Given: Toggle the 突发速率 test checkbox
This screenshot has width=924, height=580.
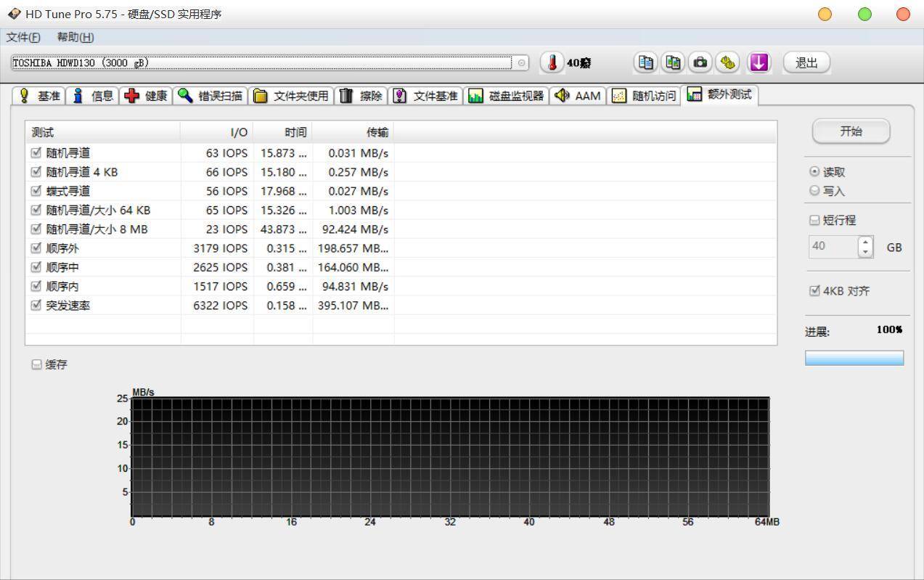Looking at the screenshot, I should [x=36, y=306].
